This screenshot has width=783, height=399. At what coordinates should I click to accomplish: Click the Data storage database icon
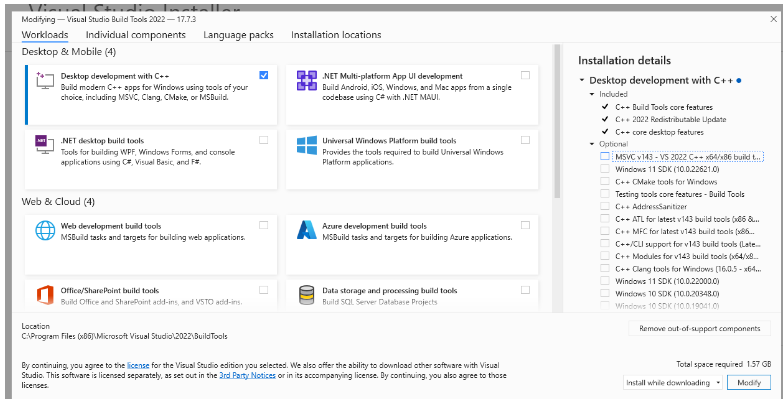pos(307,295)
